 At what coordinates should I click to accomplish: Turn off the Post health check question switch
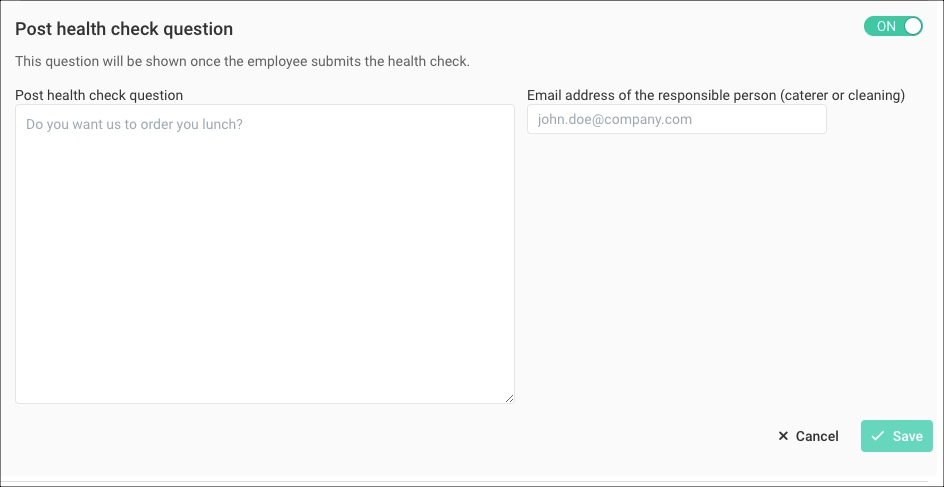893,26
